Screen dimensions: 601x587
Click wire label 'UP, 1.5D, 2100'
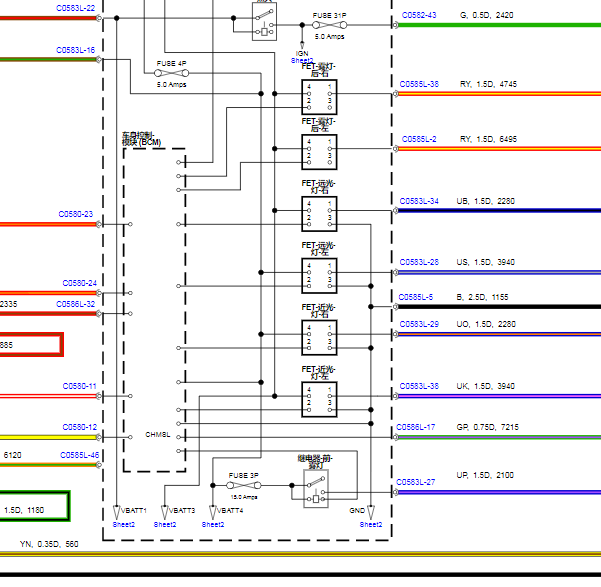485,475
